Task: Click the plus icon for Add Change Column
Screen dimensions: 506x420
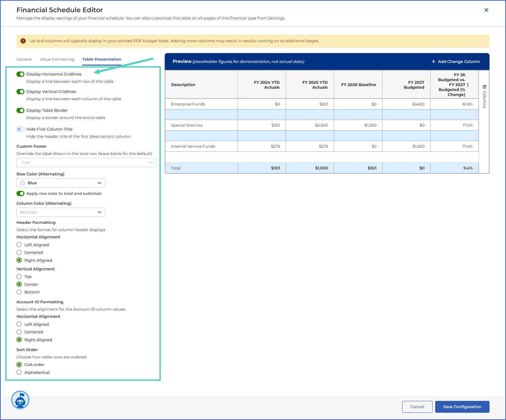Action: [x=434, y=62]
